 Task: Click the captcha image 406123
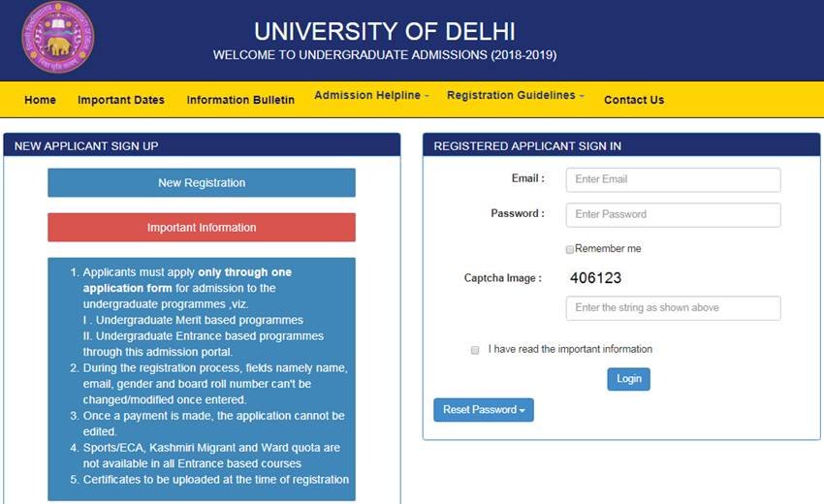[x=595, y=278]
